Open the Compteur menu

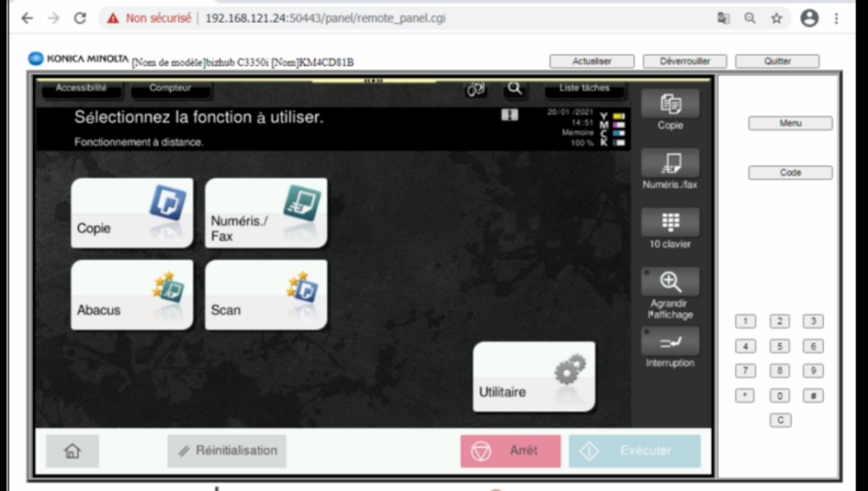pos(170,88)
